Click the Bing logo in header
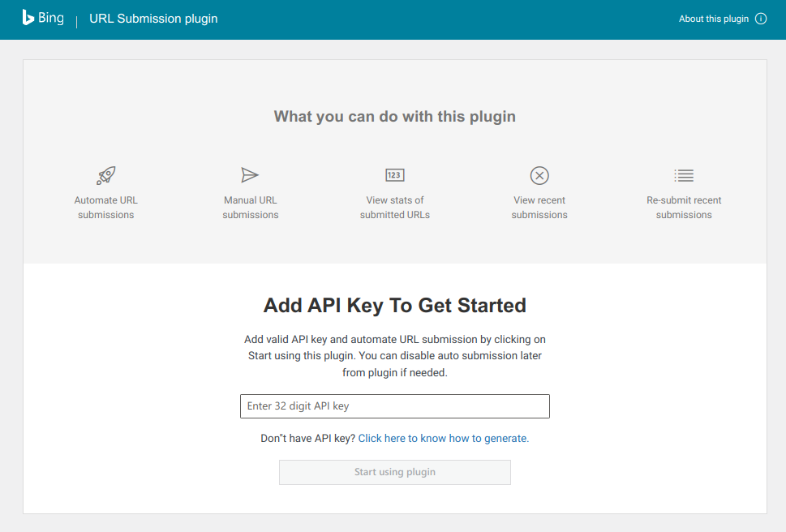The image size is (786, 532). [x=43, y=18]
